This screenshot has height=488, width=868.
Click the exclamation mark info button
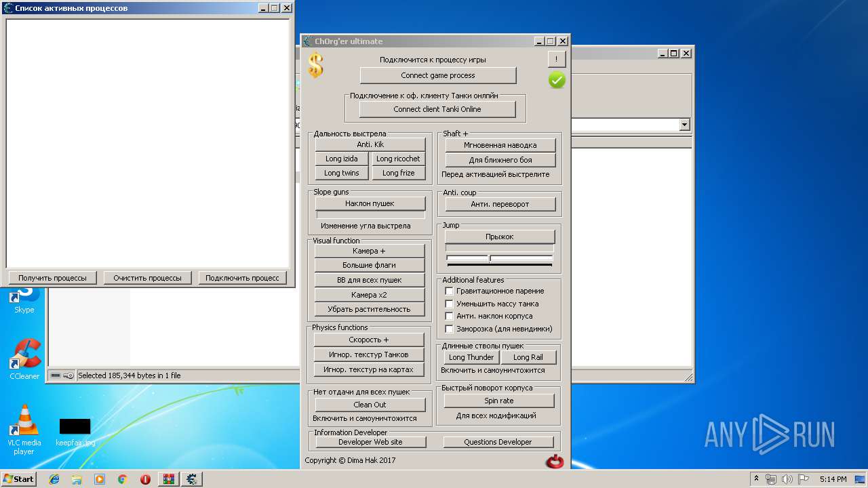557,59
